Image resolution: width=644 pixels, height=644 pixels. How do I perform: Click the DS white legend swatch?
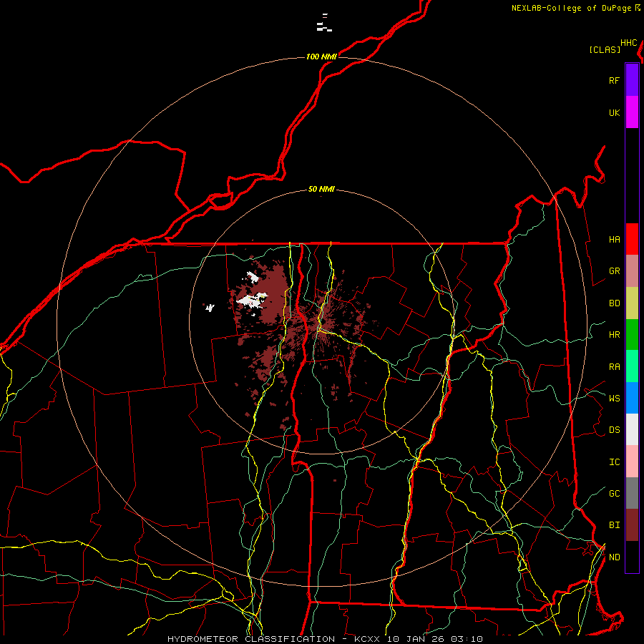pos(632,429)
